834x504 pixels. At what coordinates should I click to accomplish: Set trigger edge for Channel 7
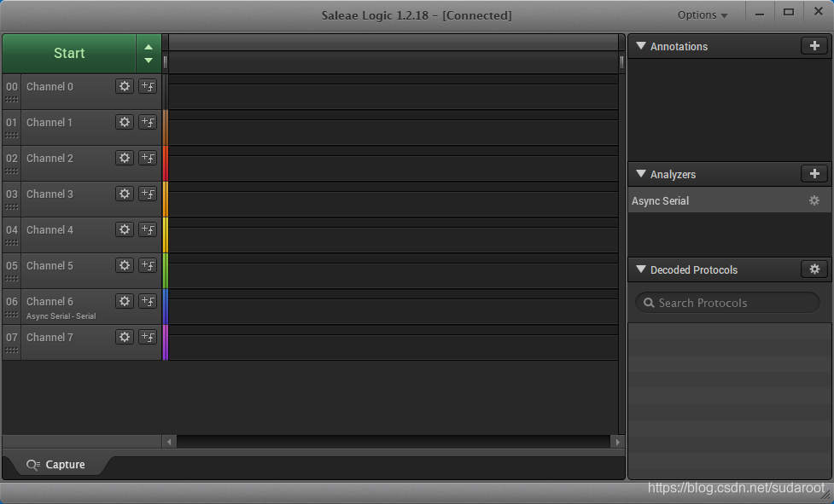coord(148,337)
